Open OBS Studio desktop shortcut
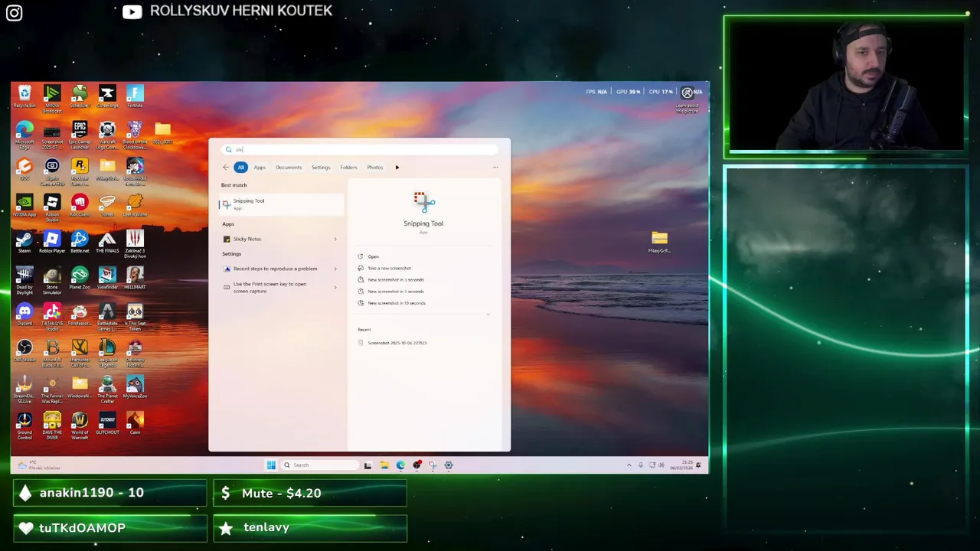Screen dimensions: 980x551 24,351
